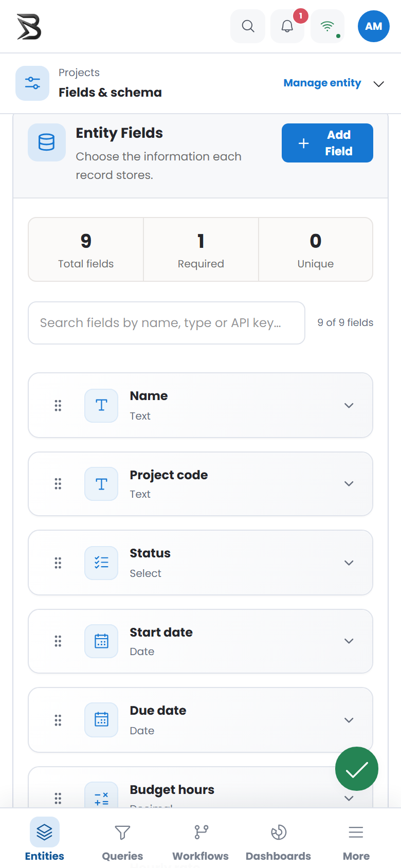
Task: Click the text type icon for Project code
Action: click(x=101, y=484)
